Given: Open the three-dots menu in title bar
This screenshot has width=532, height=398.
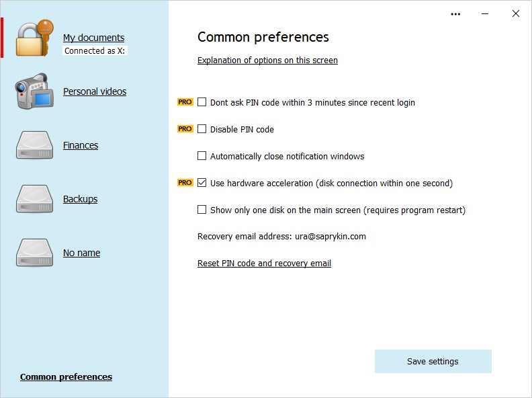Looking at the screenshot, I should coord(456,13).
